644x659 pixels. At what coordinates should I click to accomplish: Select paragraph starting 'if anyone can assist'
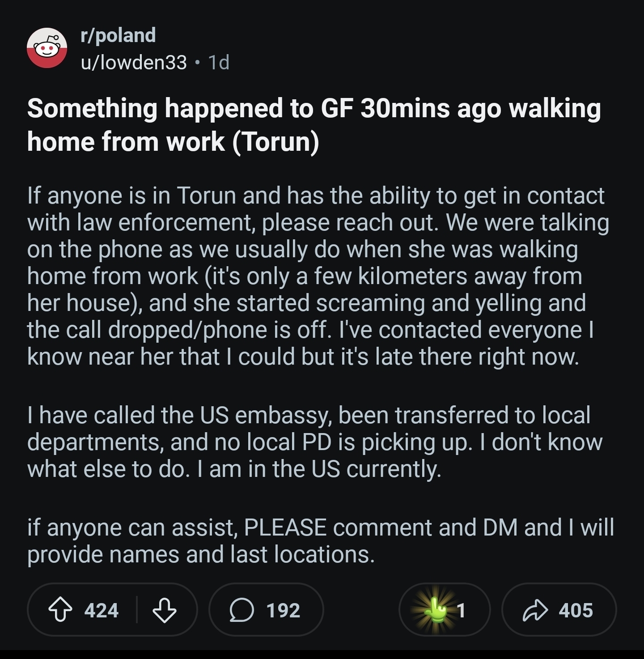(x=313, y=541)
